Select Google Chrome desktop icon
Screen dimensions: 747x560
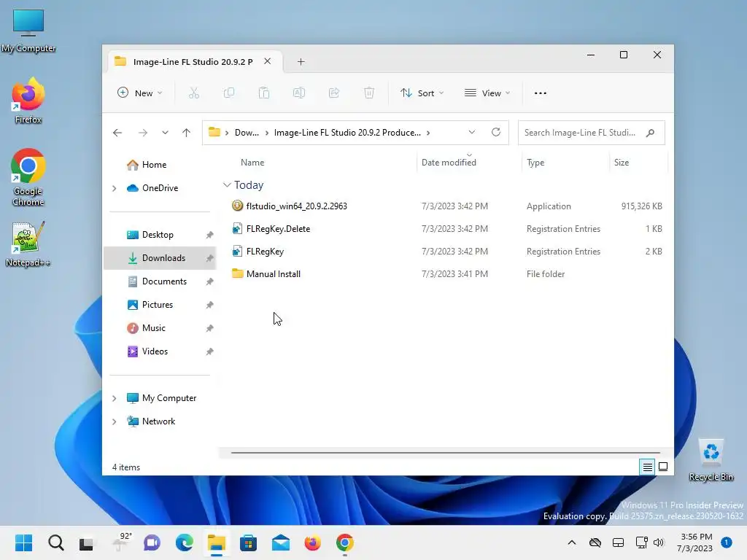28,177
